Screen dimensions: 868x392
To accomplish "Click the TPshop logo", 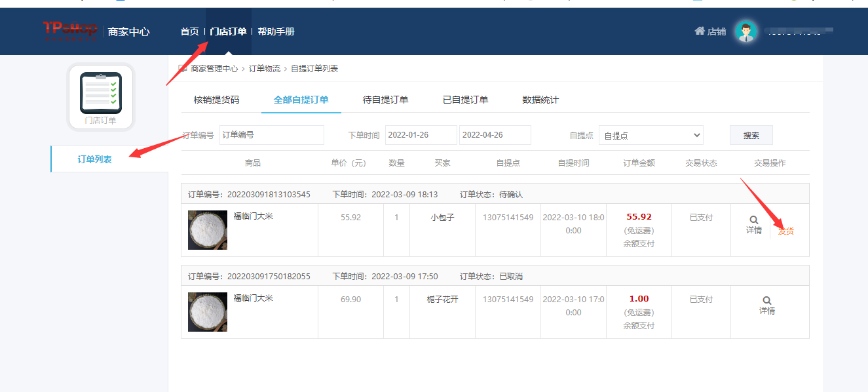I will pyautogui.click(x=69, y=31).
